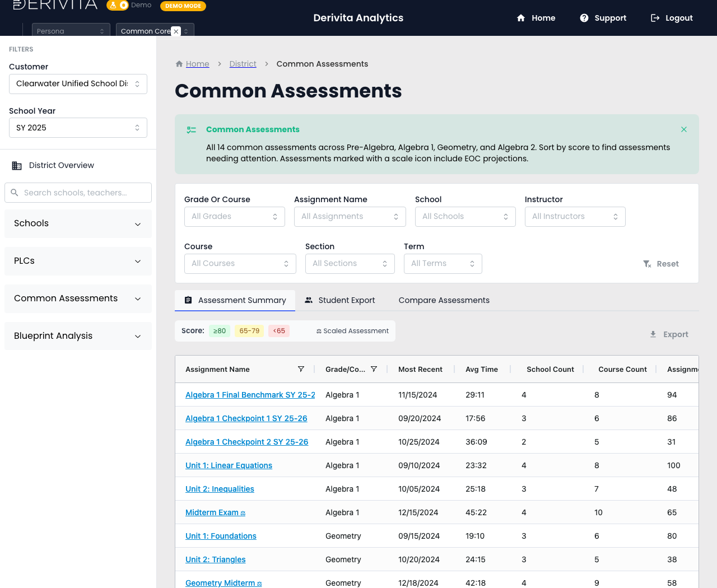Click the Reset filters icon
Viewport: 717px width, 588px height.
click(x=647, y=264)
